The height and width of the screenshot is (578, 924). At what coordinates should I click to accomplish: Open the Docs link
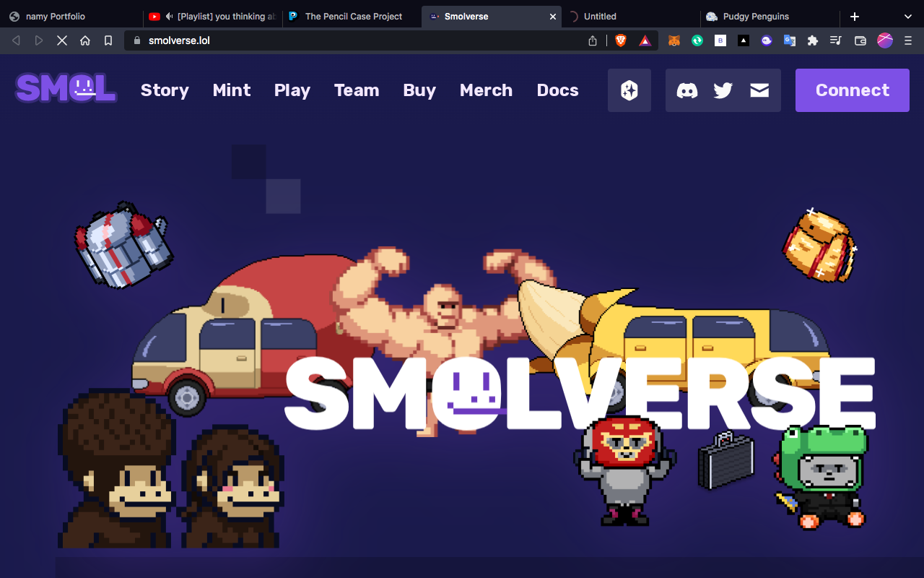pos(557,90)
